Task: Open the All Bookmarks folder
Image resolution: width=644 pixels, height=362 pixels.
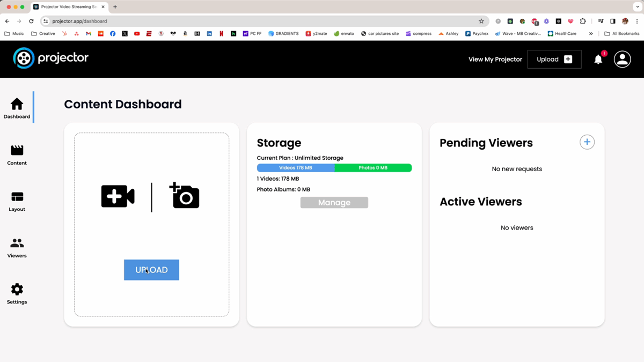Action: 621,33
